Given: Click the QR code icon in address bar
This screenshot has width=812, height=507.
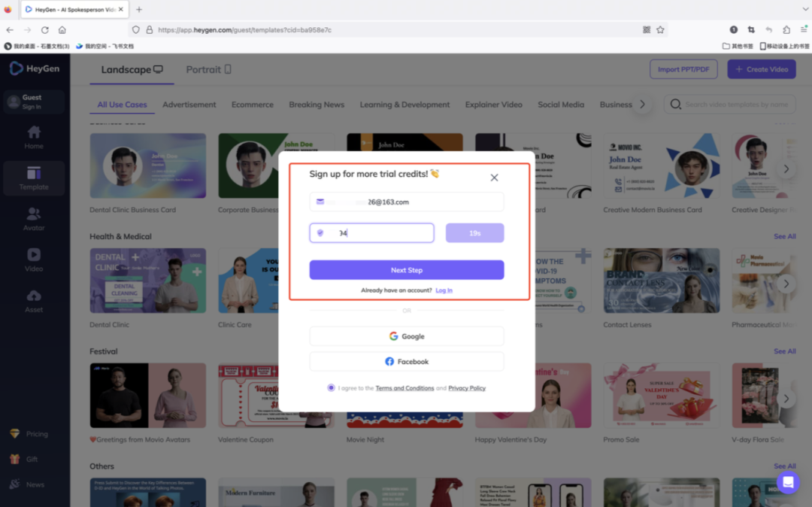Looking at the screenshot, I should click(x=647, y=30).
